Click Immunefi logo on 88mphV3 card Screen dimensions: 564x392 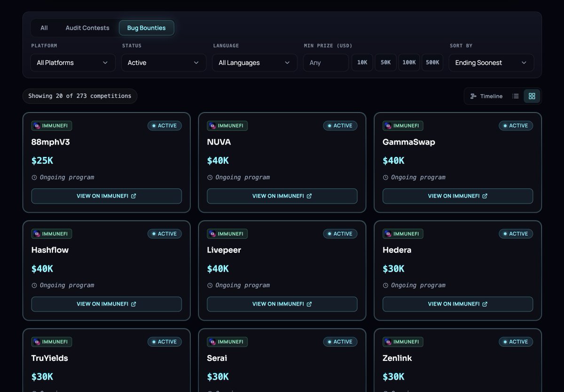[x=37, y=125]
